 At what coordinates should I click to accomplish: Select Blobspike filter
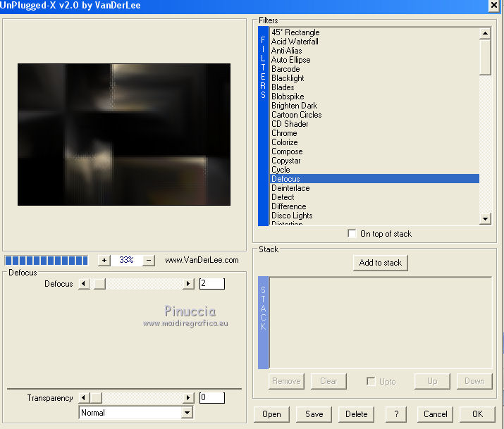tap(374, 97)
